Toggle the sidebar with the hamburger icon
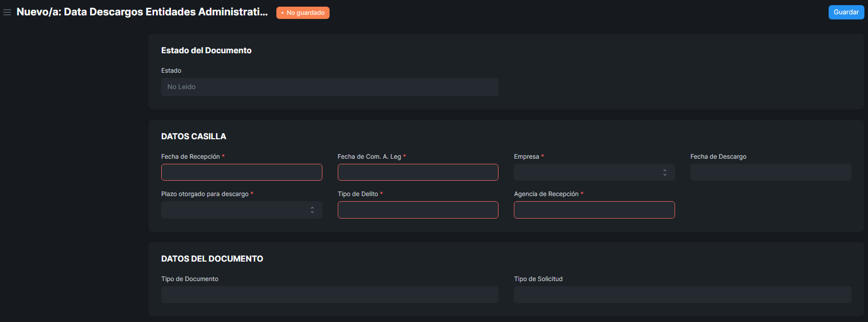Screen dimensions: 868x322 7,12
